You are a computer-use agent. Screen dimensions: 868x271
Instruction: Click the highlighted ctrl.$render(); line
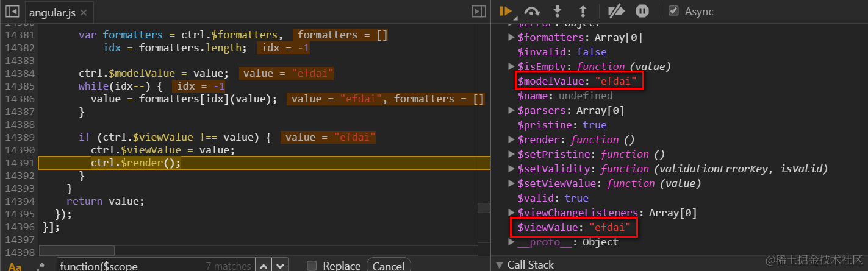point(264,163)
